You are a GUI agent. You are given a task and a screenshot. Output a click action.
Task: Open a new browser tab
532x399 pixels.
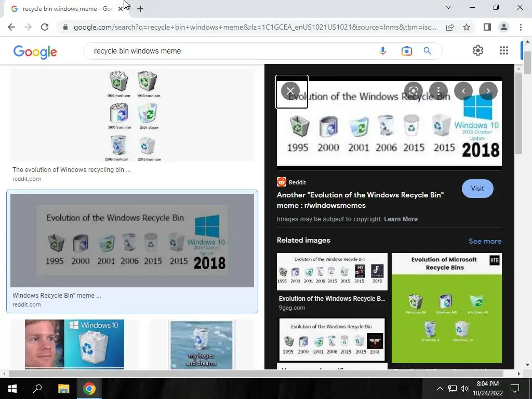click(140, 9)
